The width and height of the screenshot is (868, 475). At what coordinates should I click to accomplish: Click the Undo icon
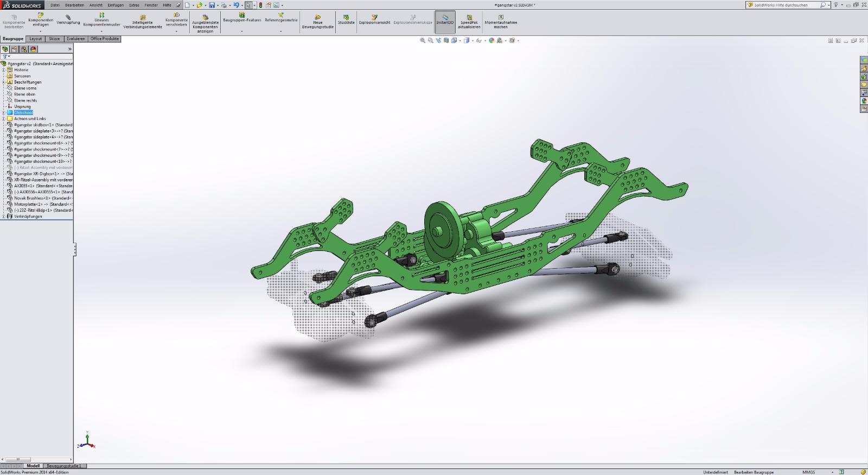coord(236,5)
